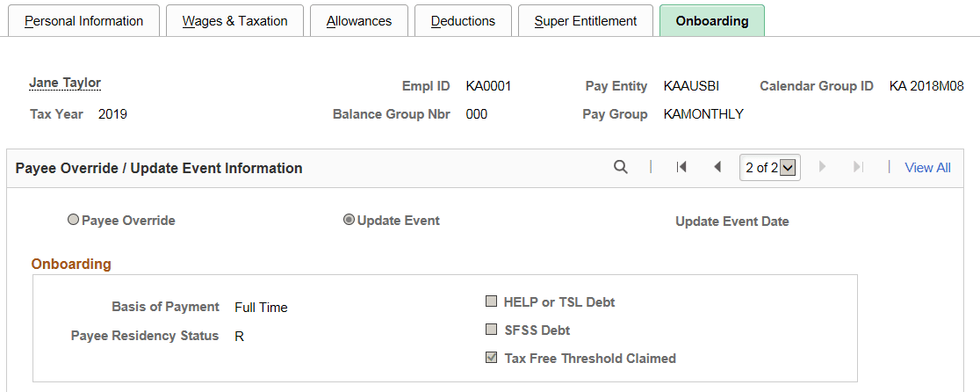Switch to Super Entitlement tab
This screenshot has height=392, width=980.
coord(585,20)
